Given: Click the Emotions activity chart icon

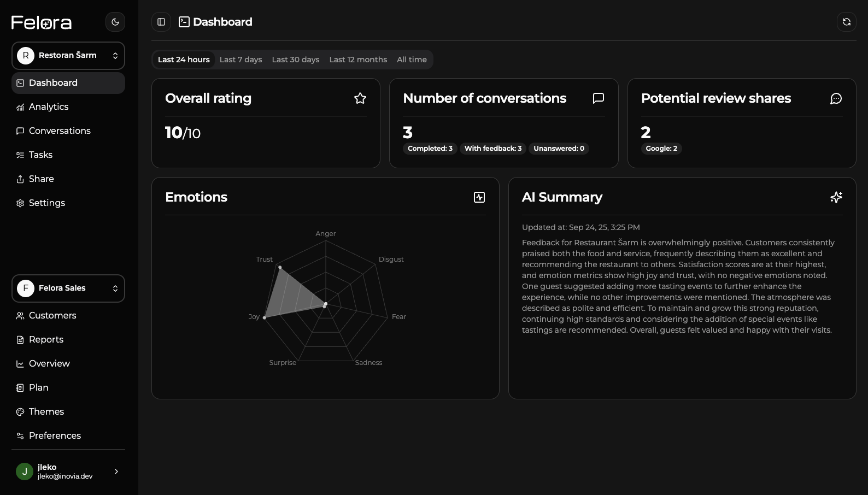Looking at the screenshot, I should click(x=479, y=197).
